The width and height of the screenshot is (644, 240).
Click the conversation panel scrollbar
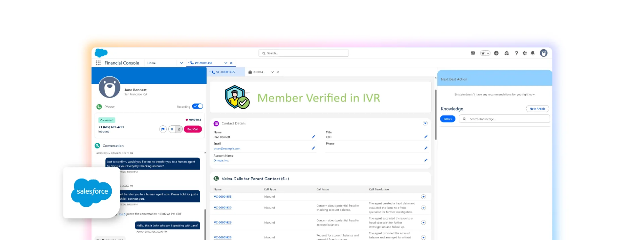point(205,224)
